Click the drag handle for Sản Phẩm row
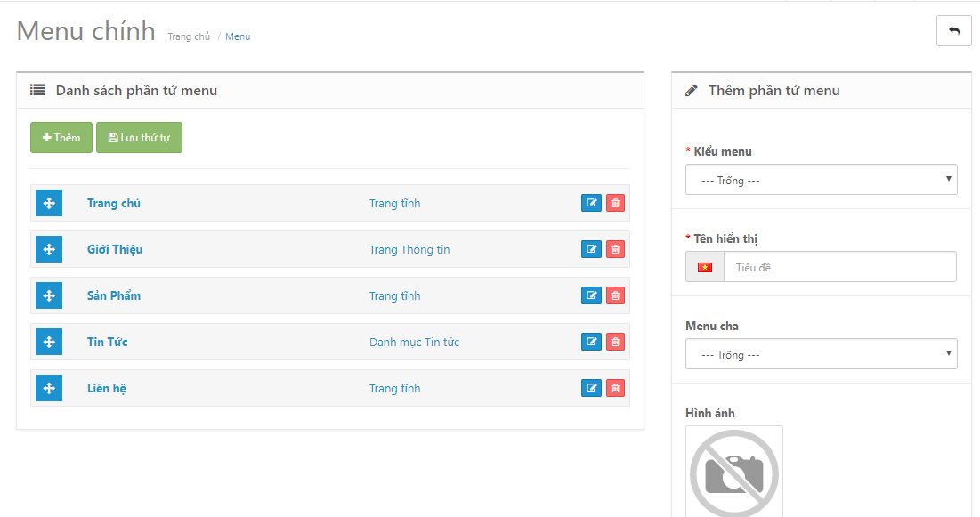Screen dimensions: 980x517 click(49, 295)
